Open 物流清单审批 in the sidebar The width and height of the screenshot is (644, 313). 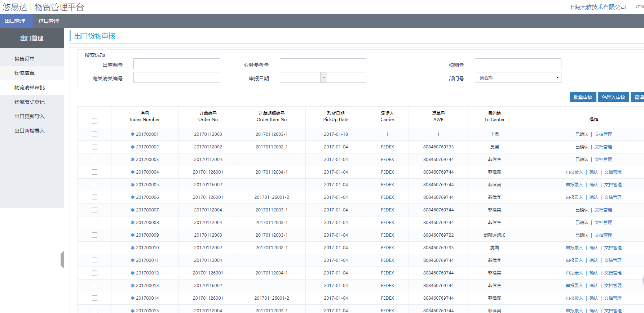[x=30, y=88]
